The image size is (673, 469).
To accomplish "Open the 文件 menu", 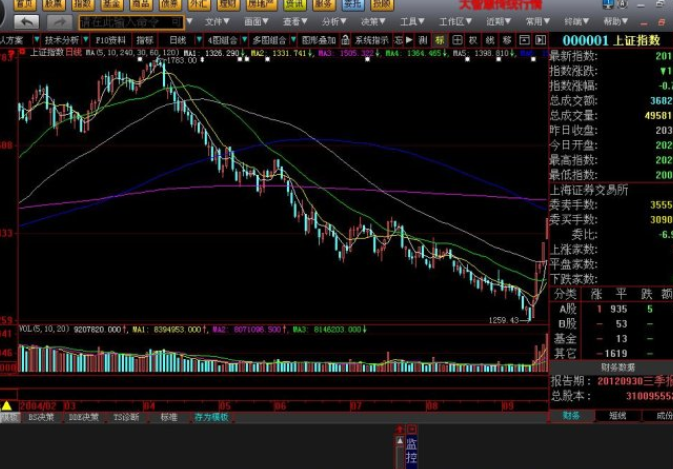I will (x=217, y=21).
